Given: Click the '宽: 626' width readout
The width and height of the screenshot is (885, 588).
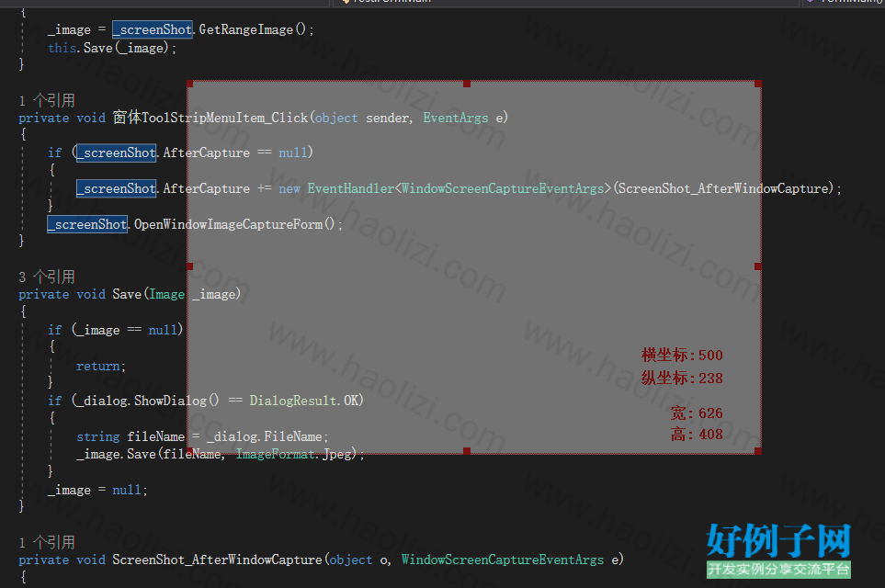Looking at the screenshot, I should point(697,413).
